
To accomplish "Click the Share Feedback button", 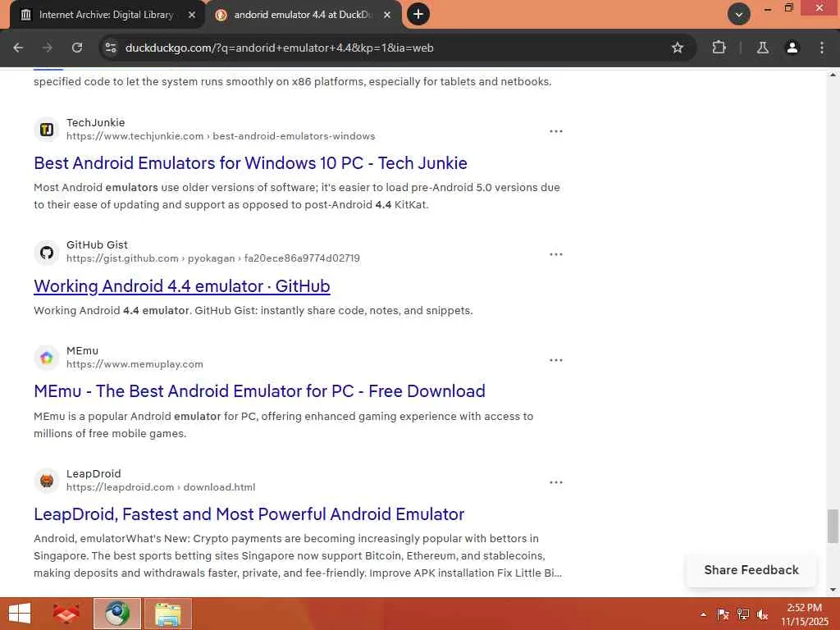I will (751, 570).
